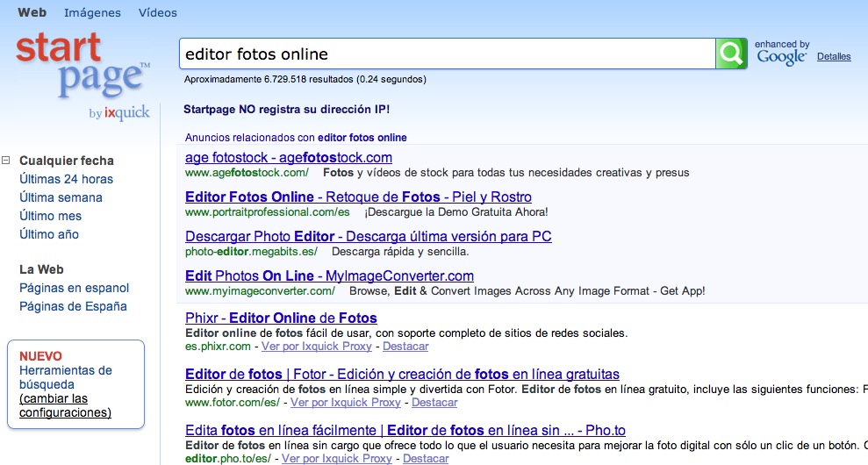Viewport: 868px width, 465px height.
Task: Click 'Destacar' under the Phixr result
Action: [x=405, y=347]
